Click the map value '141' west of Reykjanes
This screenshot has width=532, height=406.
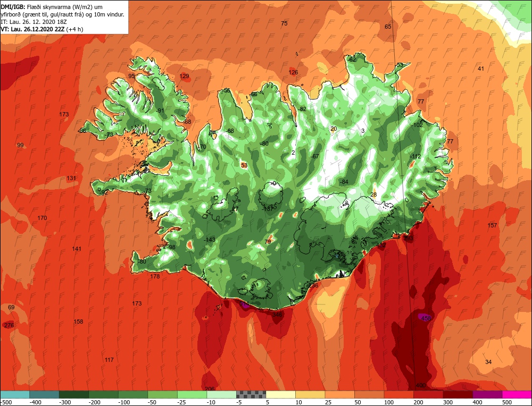[x=77, y=249]
